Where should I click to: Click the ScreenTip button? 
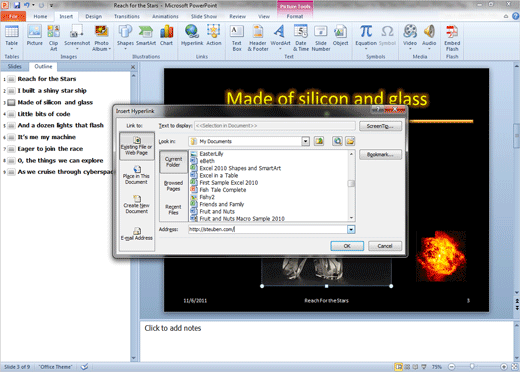click(x=380, y=126)
